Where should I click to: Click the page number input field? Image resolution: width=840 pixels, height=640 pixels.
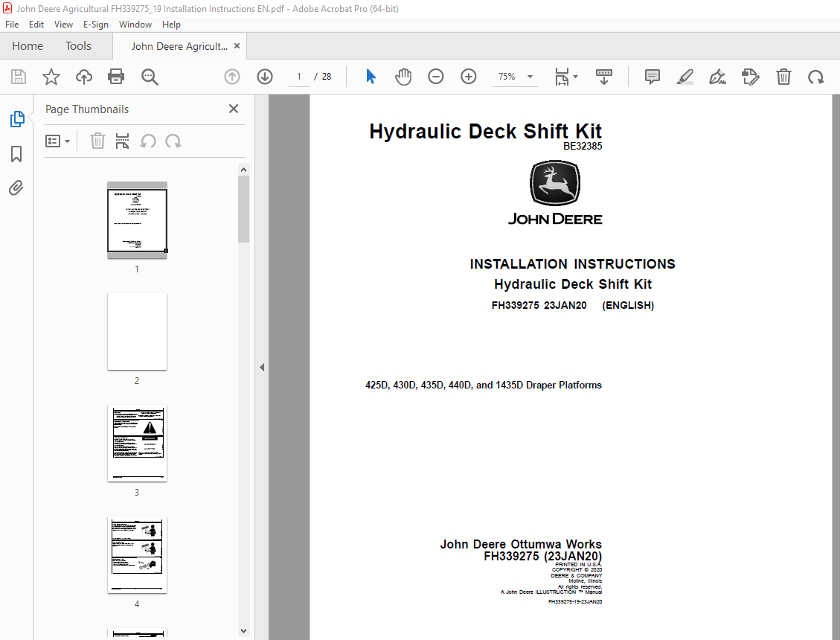point(298,77)
